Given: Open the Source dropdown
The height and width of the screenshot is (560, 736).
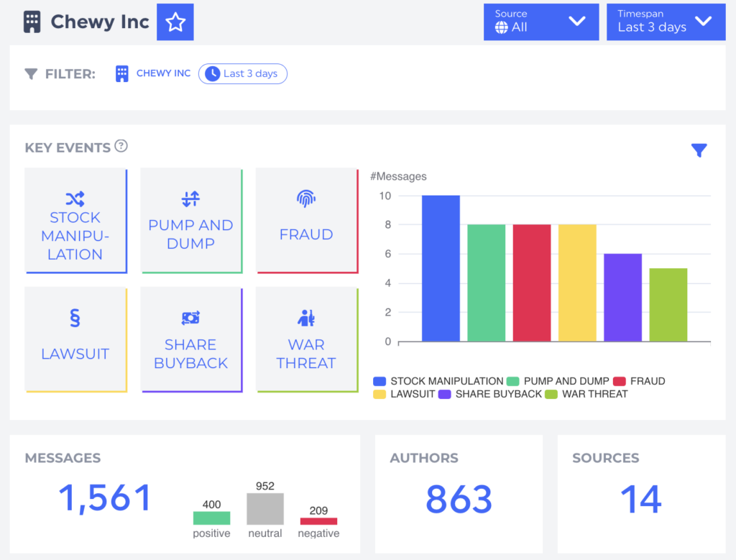Looking at the screenshot, I should tap(541, 22).
